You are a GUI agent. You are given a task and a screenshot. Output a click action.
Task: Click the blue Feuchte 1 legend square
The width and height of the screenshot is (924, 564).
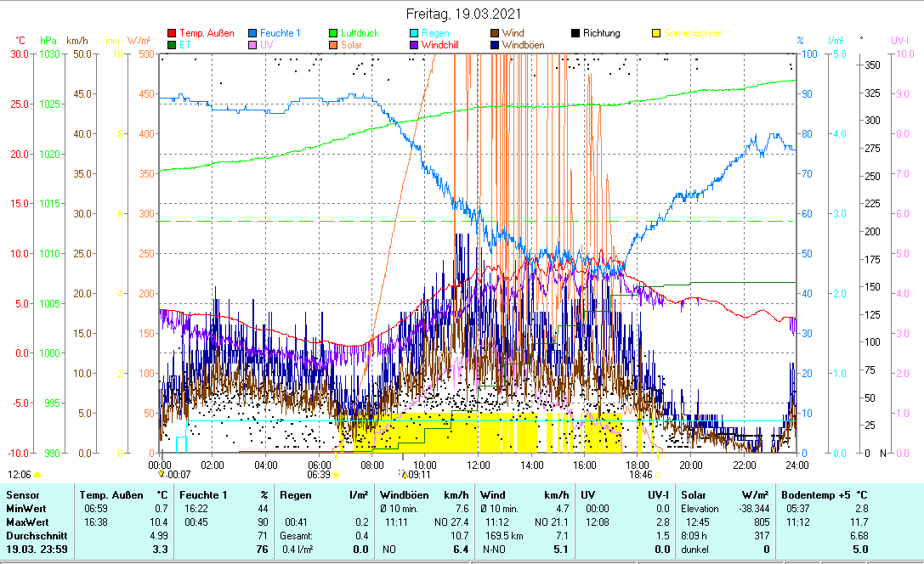[x=253, y=33]
